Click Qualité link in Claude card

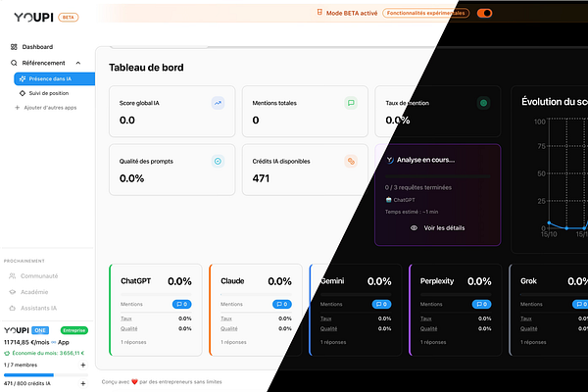point(229,328)
